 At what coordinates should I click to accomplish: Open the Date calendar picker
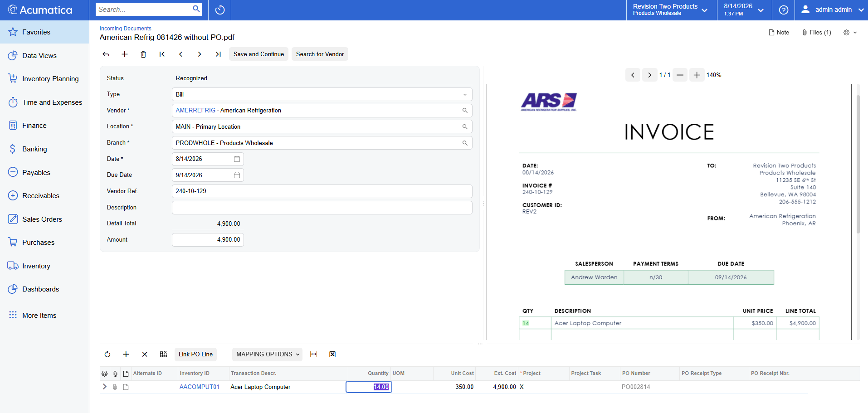pos(237,159)
